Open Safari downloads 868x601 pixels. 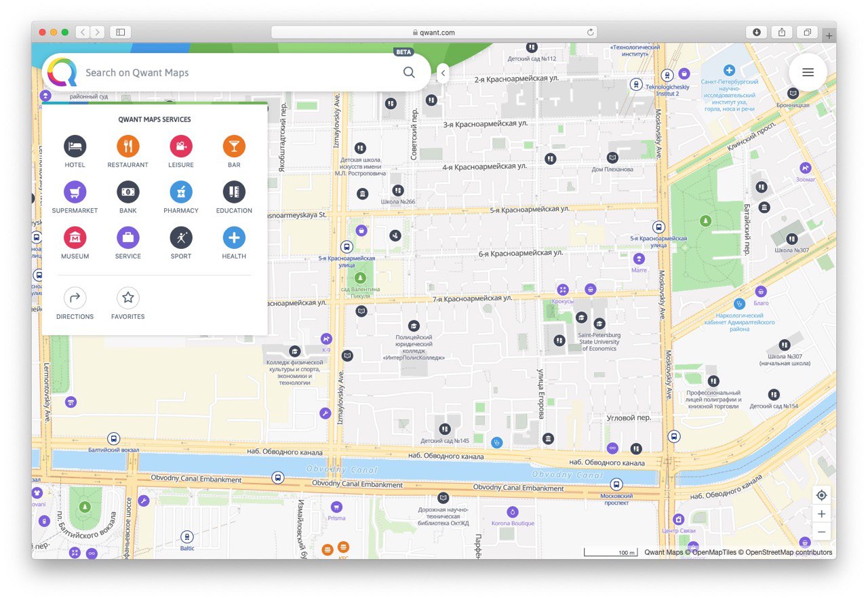click(756, 32)
